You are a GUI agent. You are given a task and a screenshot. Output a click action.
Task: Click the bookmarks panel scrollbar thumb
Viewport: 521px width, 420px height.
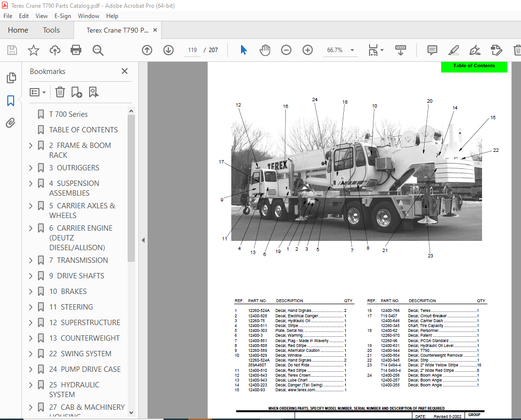tap(131, 188)
